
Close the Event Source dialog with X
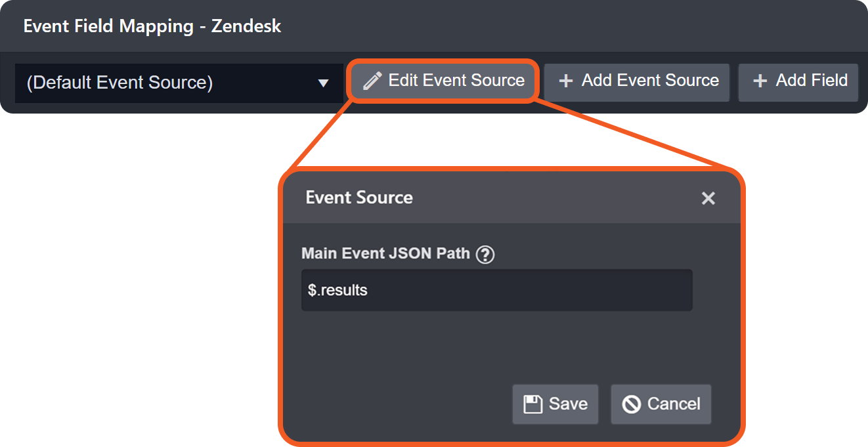click(x=708, y=198)
